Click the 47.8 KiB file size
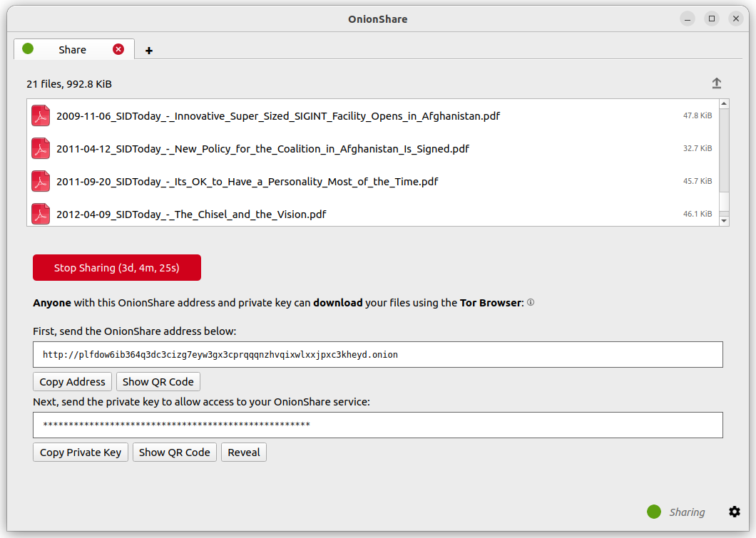 click(698, 115)
